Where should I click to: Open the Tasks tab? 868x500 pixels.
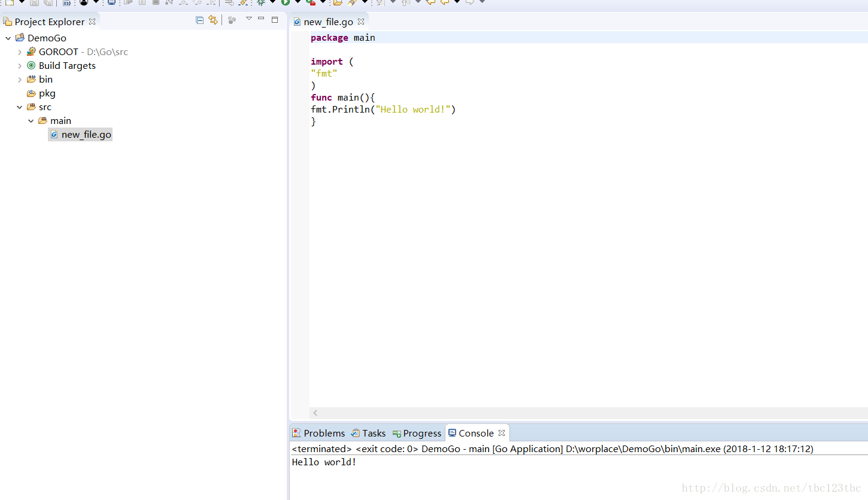pos(368,433)
